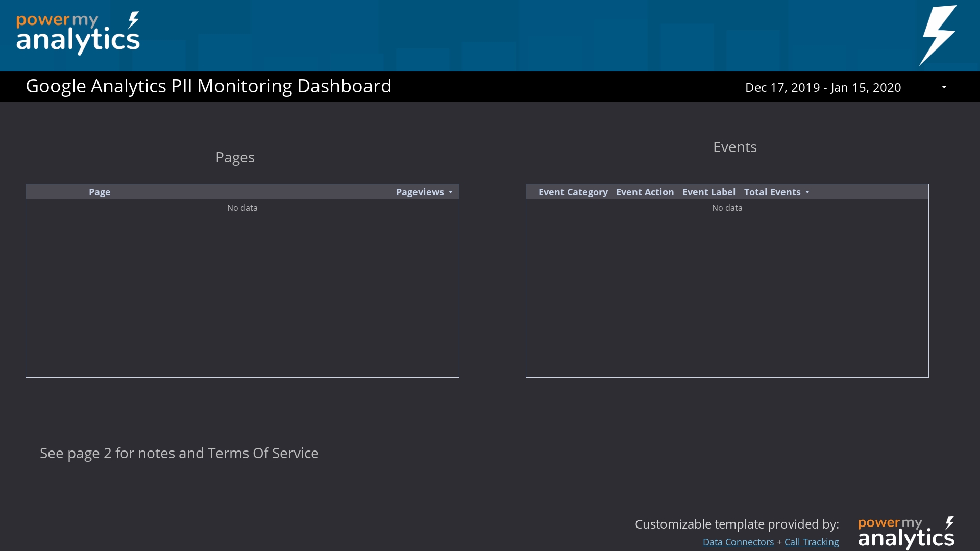The width and height of the screenshot is (980, 551).
Task: Sort events by Event Action column
Action: coord(644,192)
